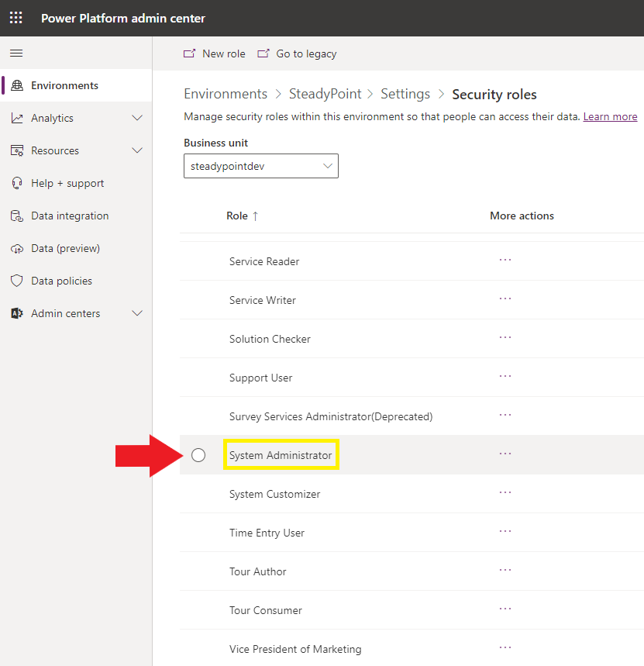This screenshot has width=644, height=666.
Task: Open the Support User role
Action: [x=260, y=378]
